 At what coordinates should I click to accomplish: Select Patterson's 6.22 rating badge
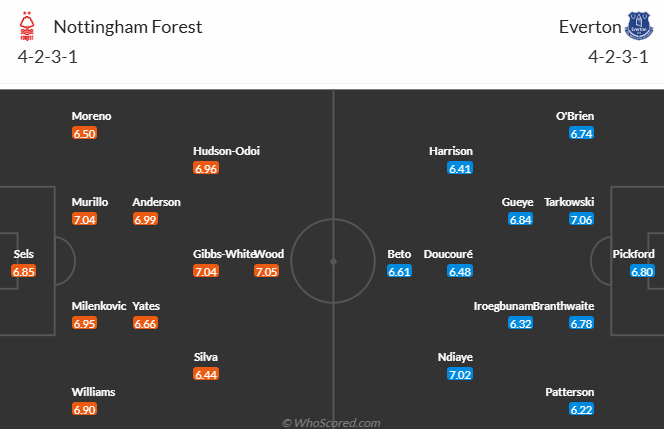pos(582,409)
